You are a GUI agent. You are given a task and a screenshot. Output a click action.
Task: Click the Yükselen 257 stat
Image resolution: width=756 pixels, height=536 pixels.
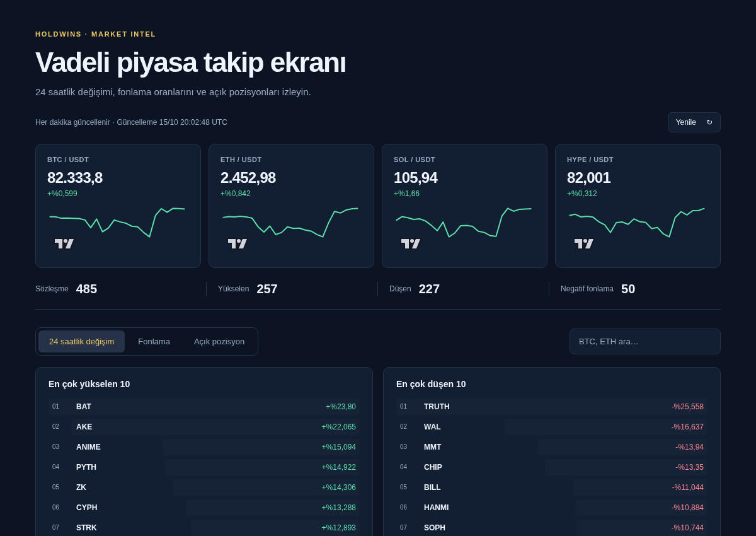coord(248,289)
